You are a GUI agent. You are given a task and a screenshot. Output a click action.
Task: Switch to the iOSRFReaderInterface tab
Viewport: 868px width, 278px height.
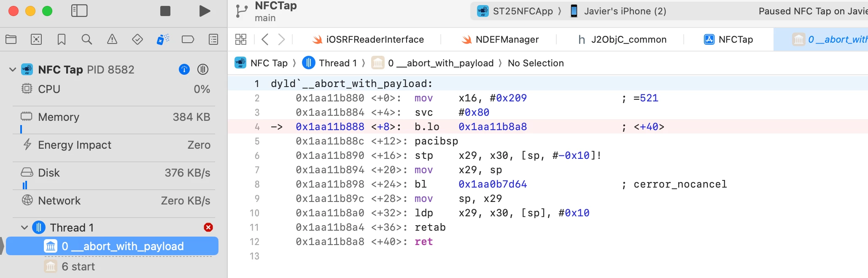[368, 40]
